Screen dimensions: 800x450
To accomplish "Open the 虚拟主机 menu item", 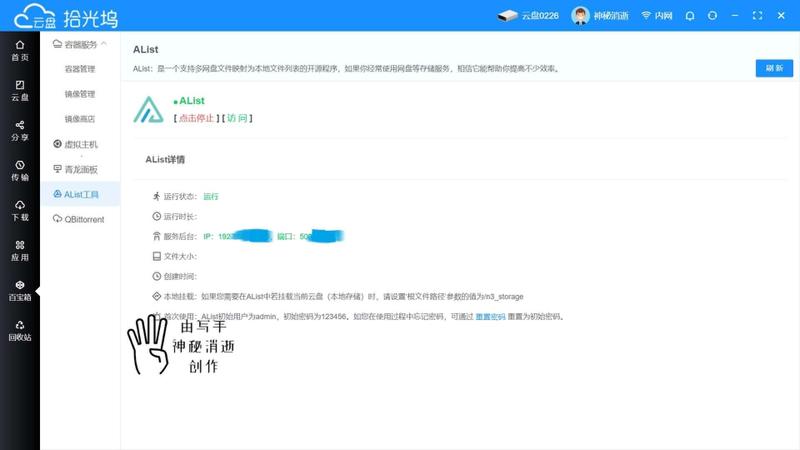I will tap(76, 144).
